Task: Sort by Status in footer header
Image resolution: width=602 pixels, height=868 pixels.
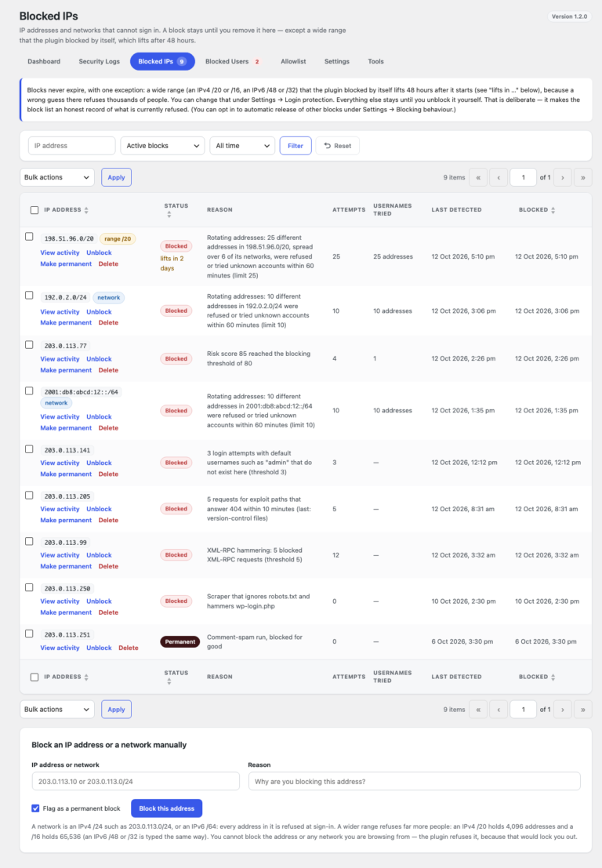Action: tap(176, 677)
